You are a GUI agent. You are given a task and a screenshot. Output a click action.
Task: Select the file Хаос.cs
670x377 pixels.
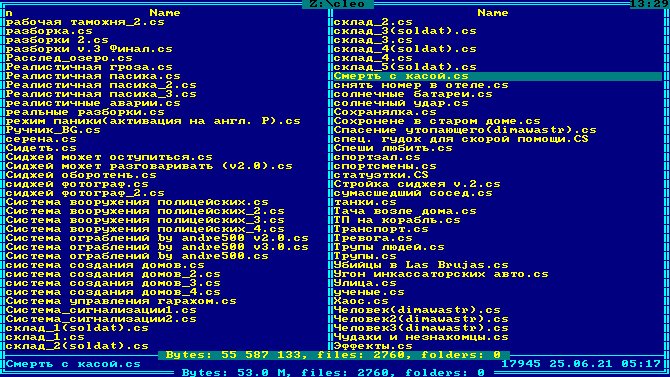click(x=361, y=301)
